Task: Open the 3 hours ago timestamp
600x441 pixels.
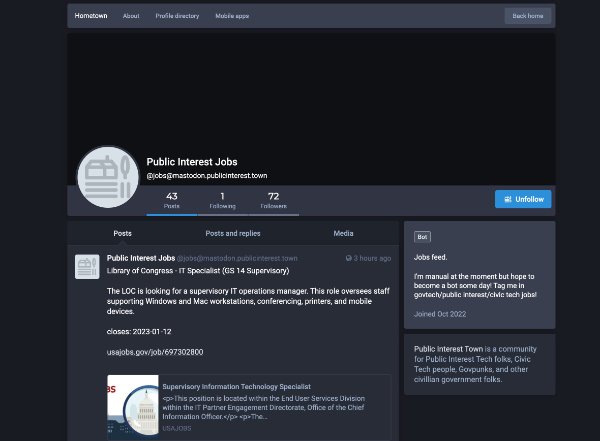Action: pyautogui.click(x=372, y=258)
